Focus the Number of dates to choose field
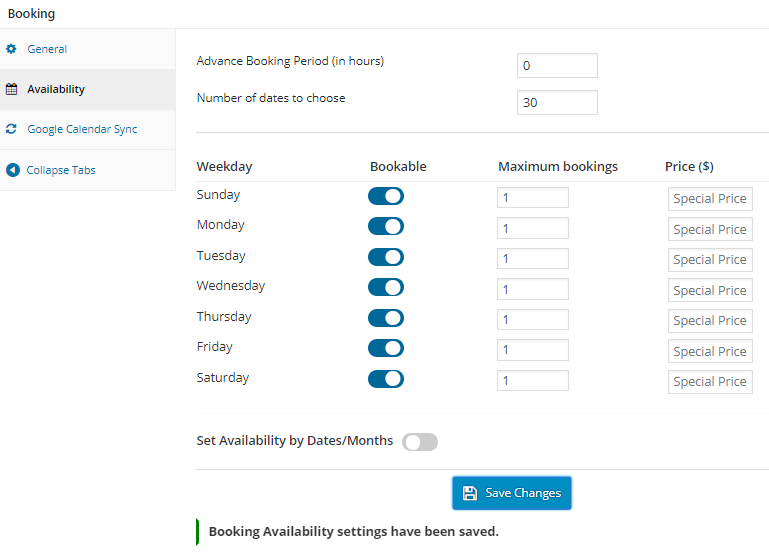 [557, 102]
